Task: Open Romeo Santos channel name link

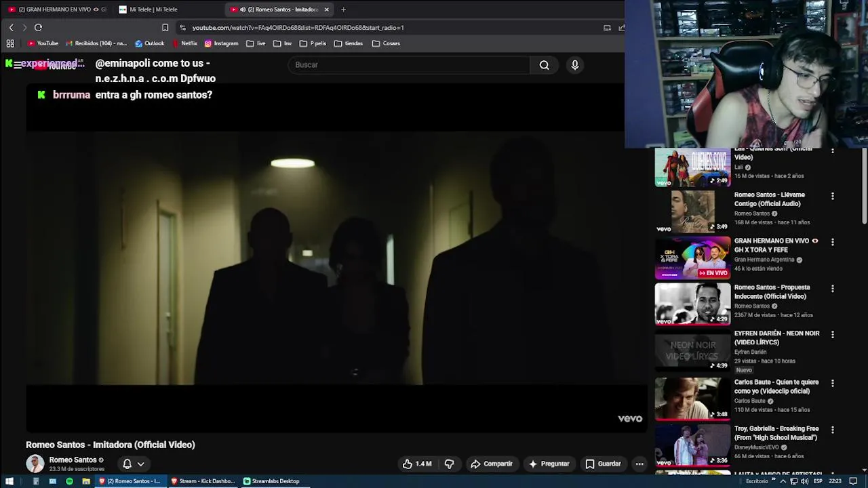Action: coord(73,460)
